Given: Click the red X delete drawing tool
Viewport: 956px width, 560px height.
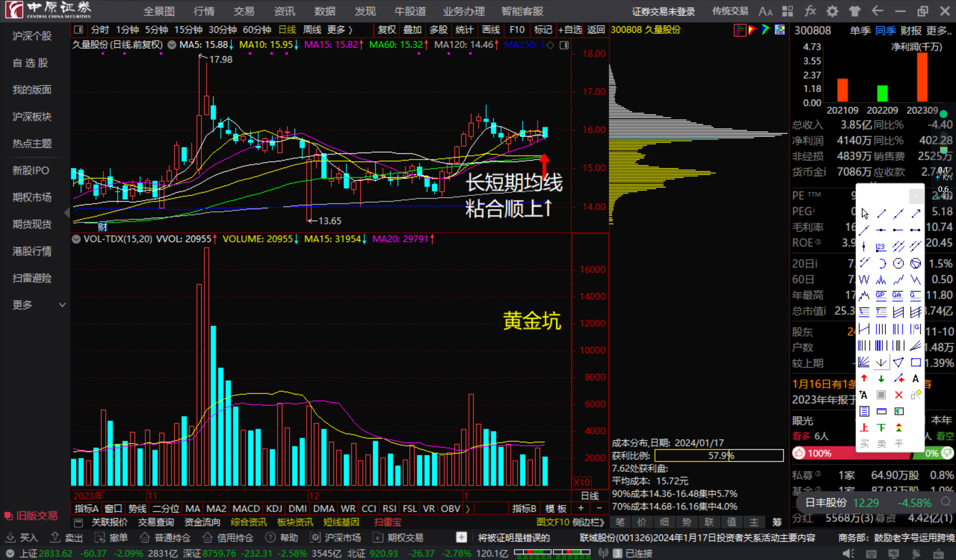Looking at the screenshot, I should click(x=899, y=395).
